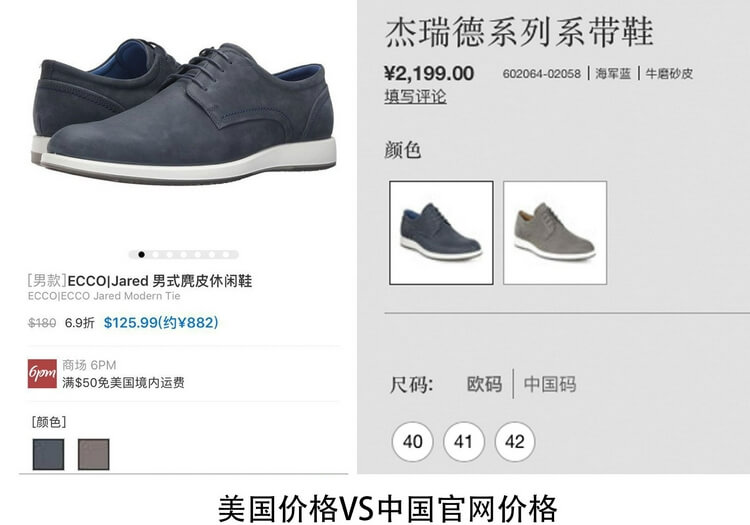This screenshot has height=525, width=750.
Task: Click the $125.99 sale price
Action: [x=161, y=323]
